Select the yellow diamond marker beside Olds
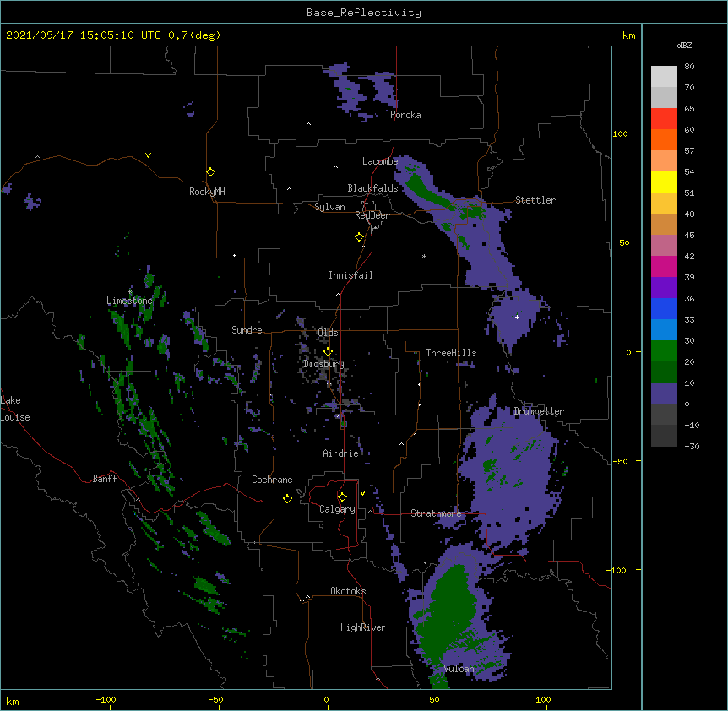 point(328,352)
